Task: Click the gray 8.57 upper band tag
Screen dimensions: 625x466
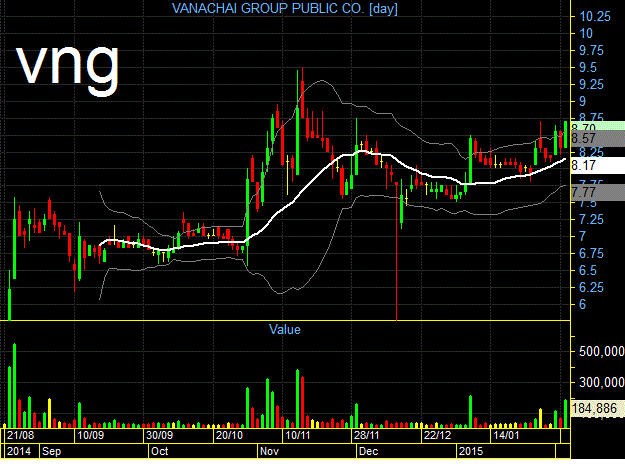Action: [x=598, y=138]
